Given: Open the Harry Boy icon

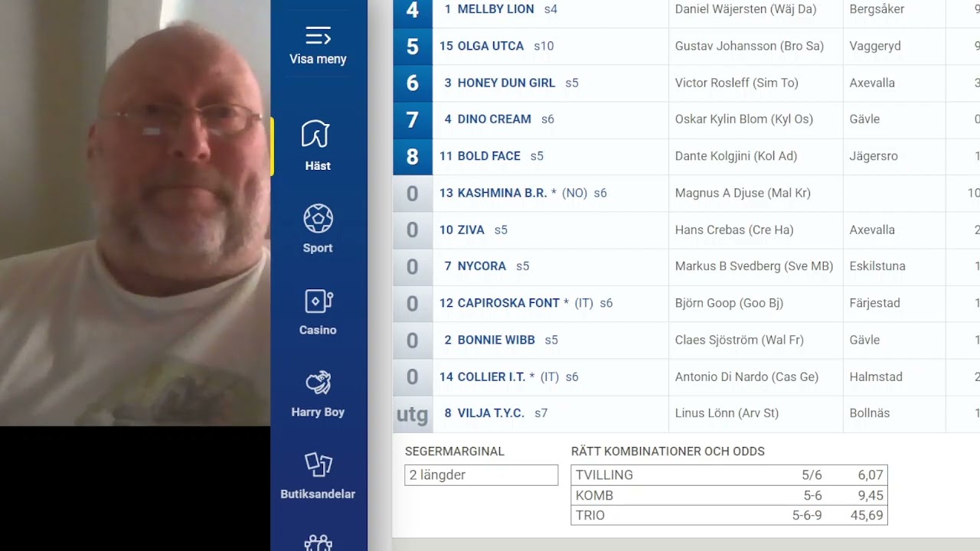Looking at the screenshot, I should coord(318,383).
